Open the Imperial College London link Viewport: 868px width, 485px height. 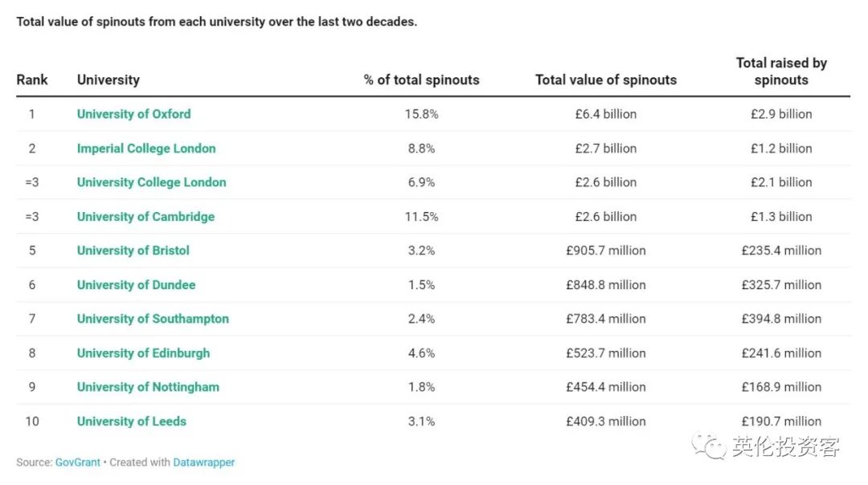146,149
